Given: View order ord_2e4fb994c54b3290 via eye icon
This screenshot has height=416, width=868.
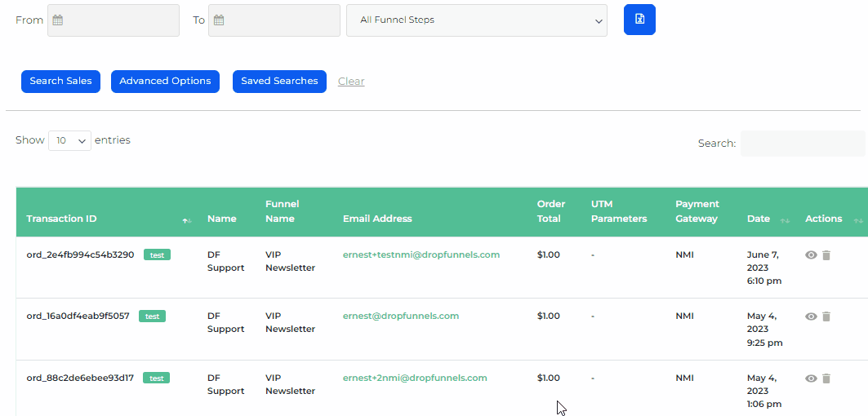Looking at the screenshot, I should 811,255.
